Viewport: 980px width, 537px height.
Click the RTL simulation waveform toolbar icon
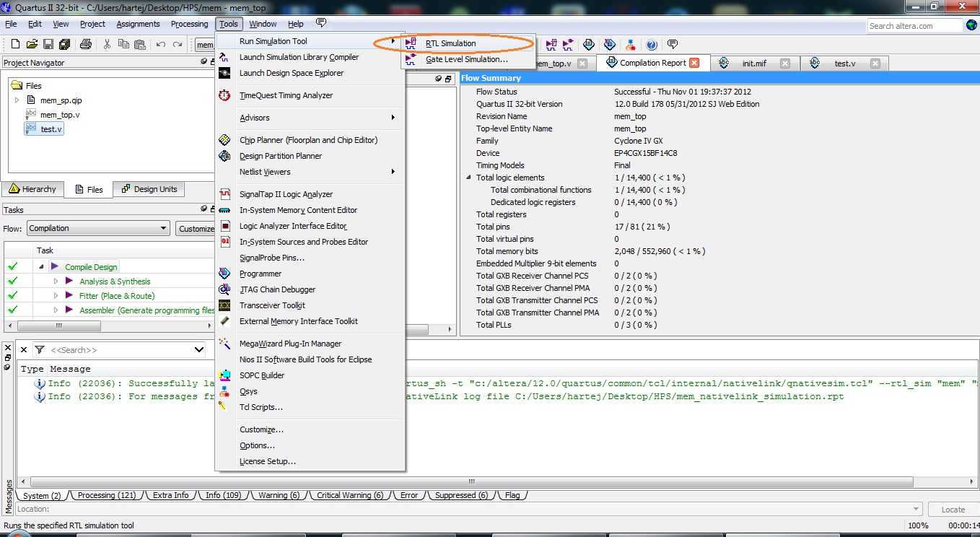[552, 45]
